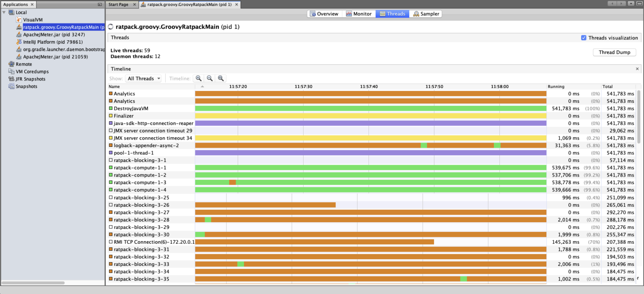
Task: Open the Start Page tab
Action: [x=118, y=4]
